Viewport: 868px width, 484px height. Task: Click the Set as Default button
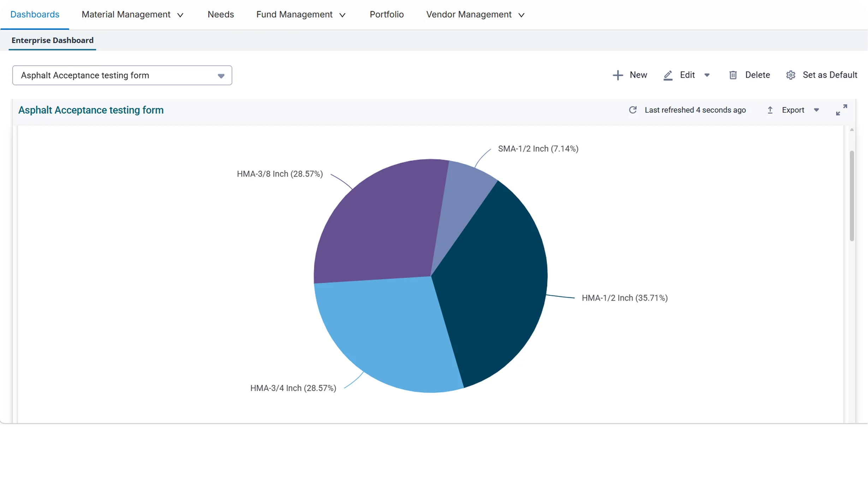(822, 75)
